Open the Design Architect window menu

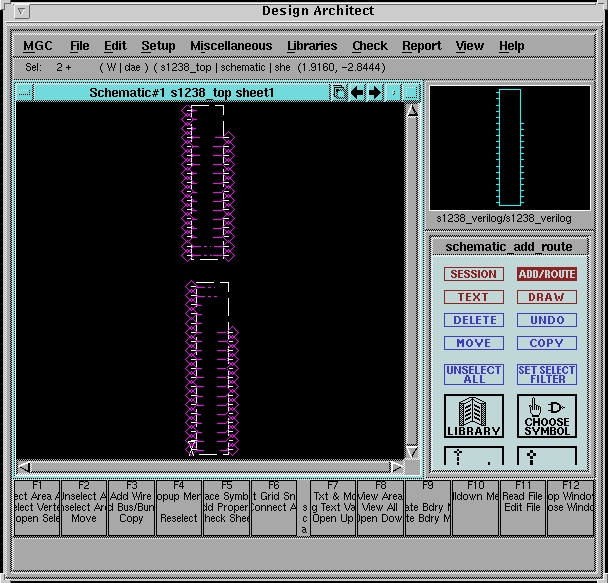pos(22,12)
